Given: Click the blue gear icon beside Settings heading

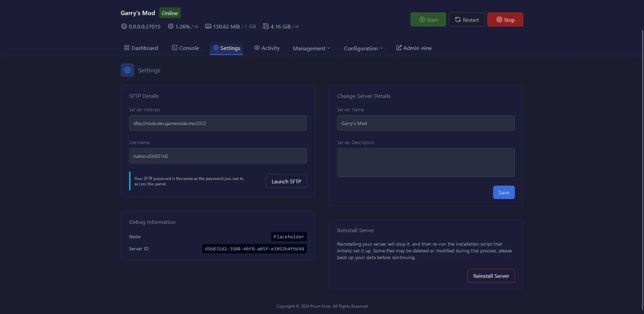Looking at the screenshot, I should click(127, 70).
